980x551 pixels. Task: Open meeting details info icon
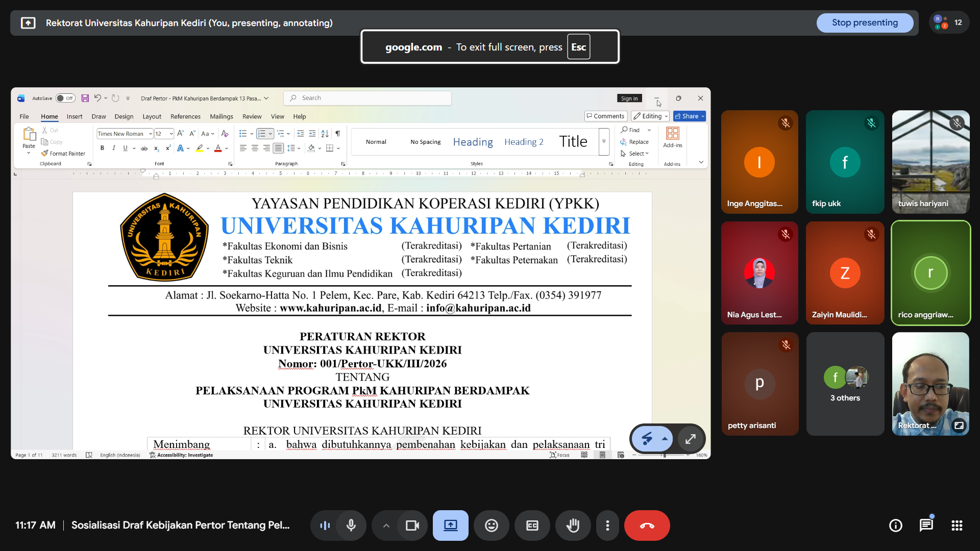[x=896, y=525]
